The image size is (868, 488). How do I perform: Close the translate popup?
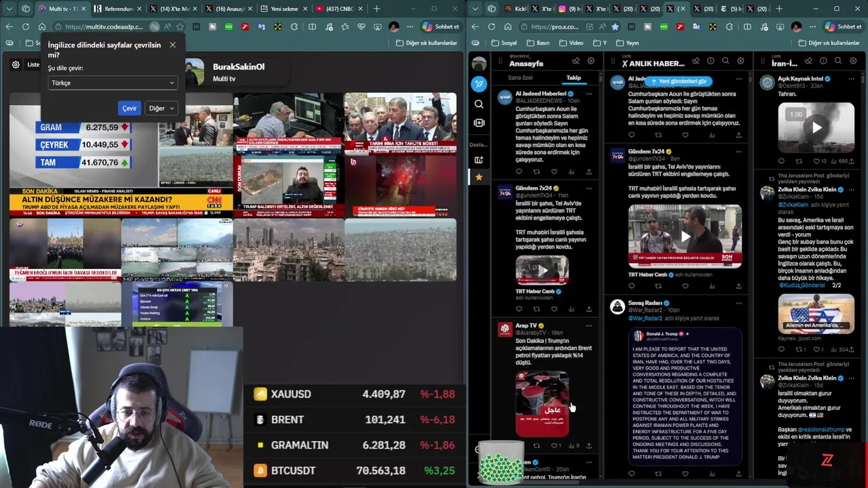tap(172, 45)
